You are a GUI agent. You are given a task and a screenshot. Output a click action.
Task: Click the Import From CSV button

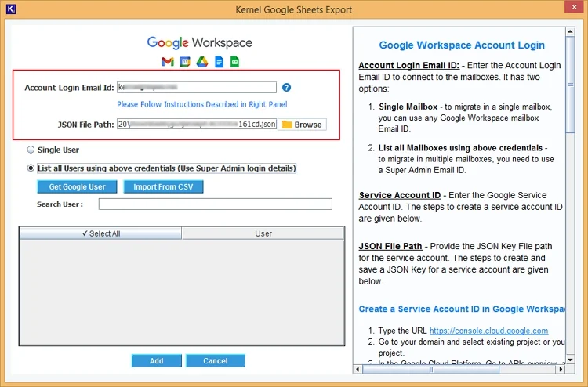[163, 186]
